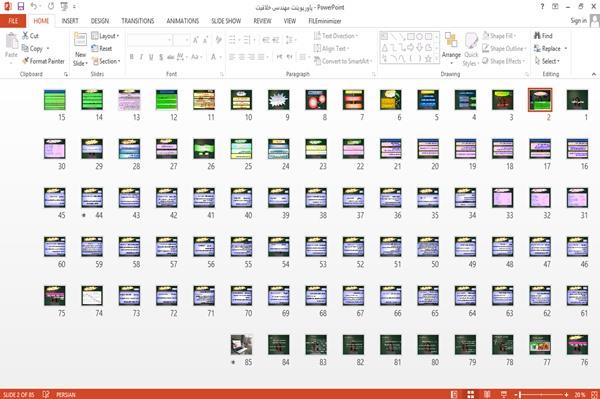Toggle Bold formatting
The height and width of the screenshot is (399, 600).
tap(132, 57)
